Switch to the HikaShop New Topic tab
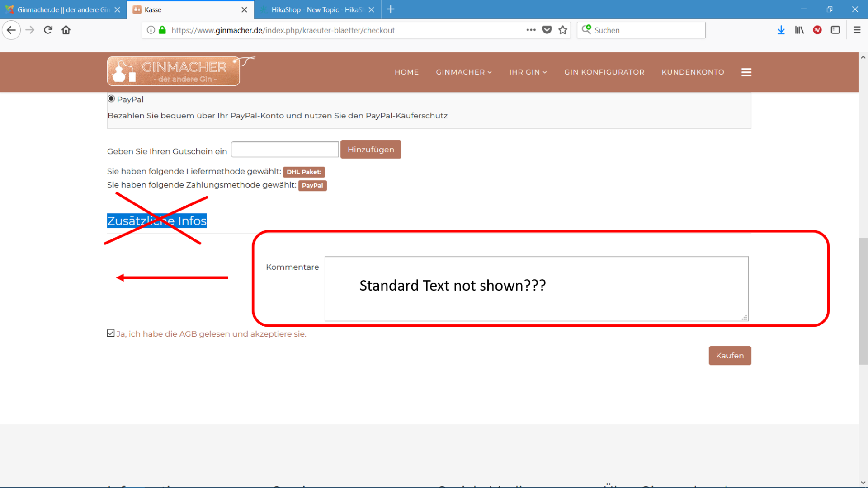The width and height of the screenshot is (868, 488). [x=316, y=9]
